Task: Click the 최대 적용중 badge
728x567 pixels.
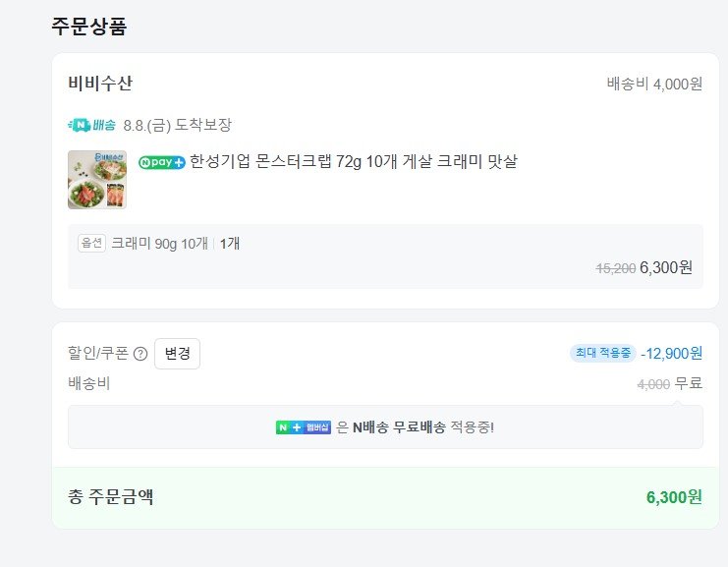Action: pos(602,353)
